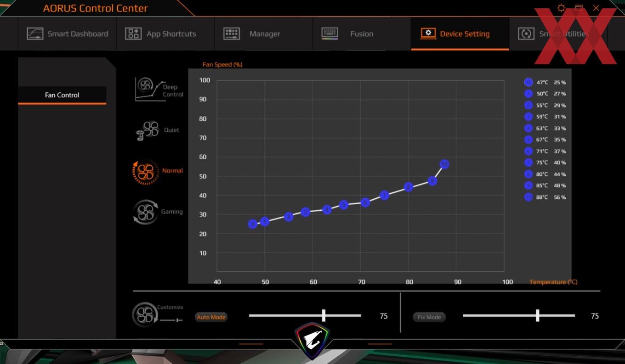Viewport: 625px width, 364px height.
Task: Select curve point 6 on the graph
Action: (x=365, y=202)
